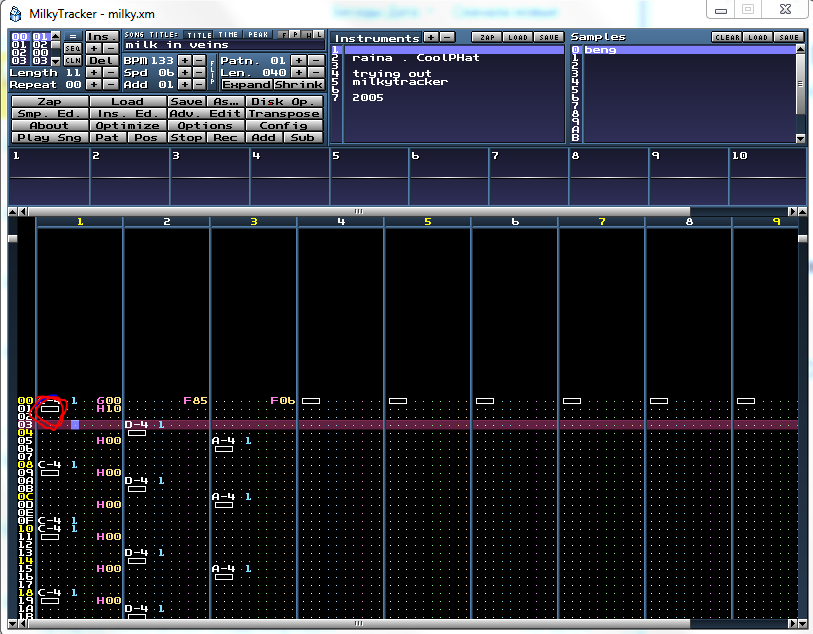This screenshot has height=634, width=813.
Task: Expand the current pattern
Action: tap(247, 84)
